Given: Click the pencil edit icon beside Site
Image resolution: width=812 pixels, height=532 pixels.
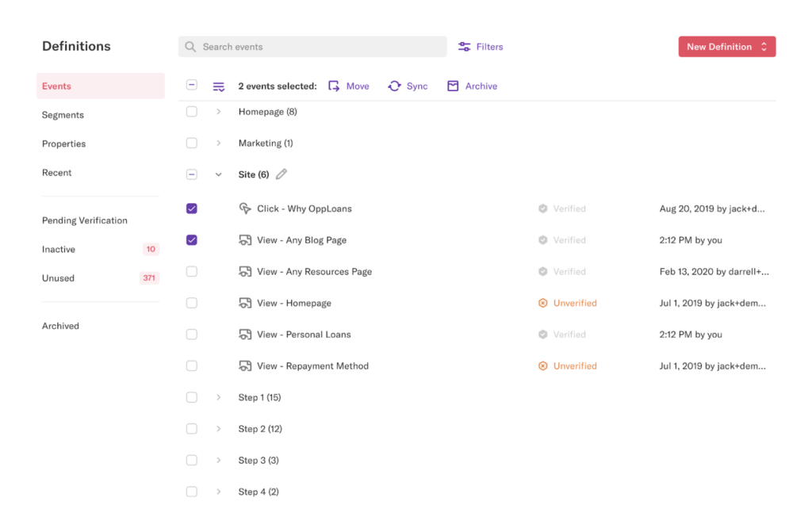Looking at the screenshot, I should pos(282,174).
